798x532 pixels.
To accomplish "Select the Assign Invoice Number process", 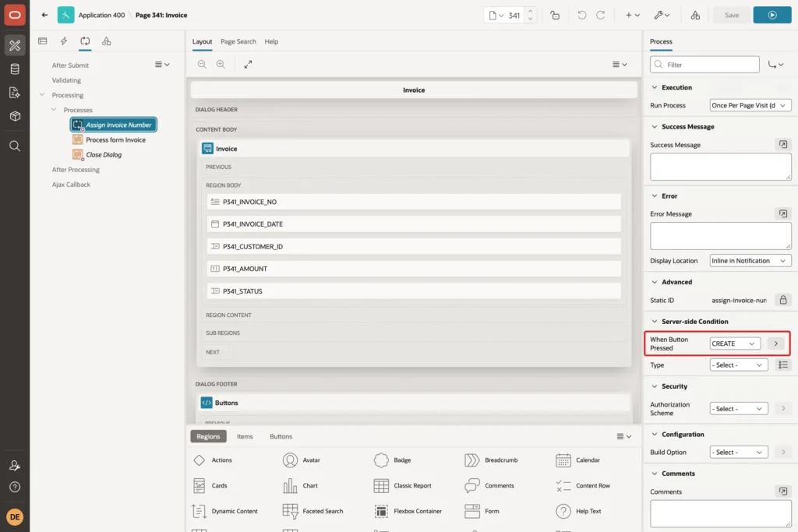I will click(x=114, y=125).
